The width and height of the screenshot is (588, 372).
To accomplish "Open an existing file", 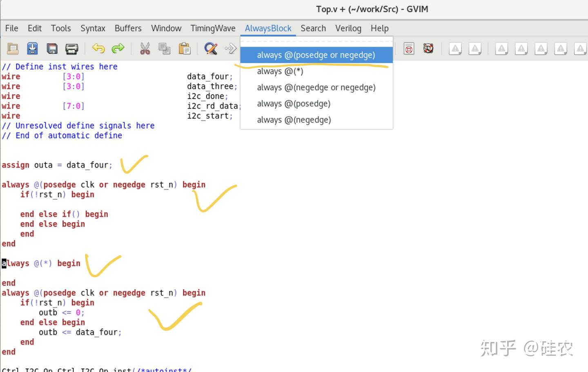I will (13, 49).
